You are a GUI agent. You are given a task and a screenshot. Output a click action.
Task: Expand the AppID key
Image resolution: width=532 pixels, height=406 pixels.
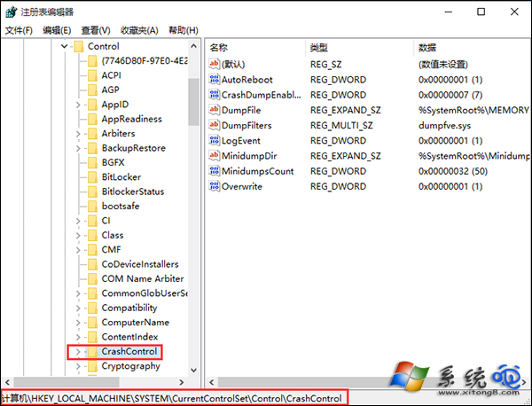click(78, 105)
